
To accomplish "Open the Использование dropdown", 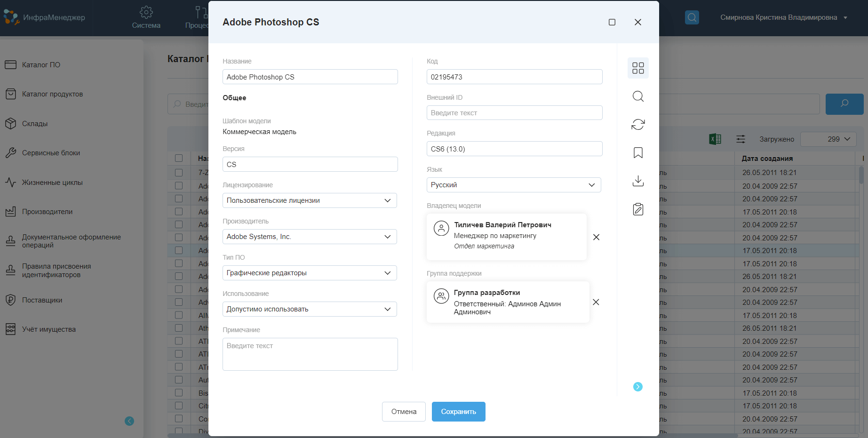I will (310, 309).
